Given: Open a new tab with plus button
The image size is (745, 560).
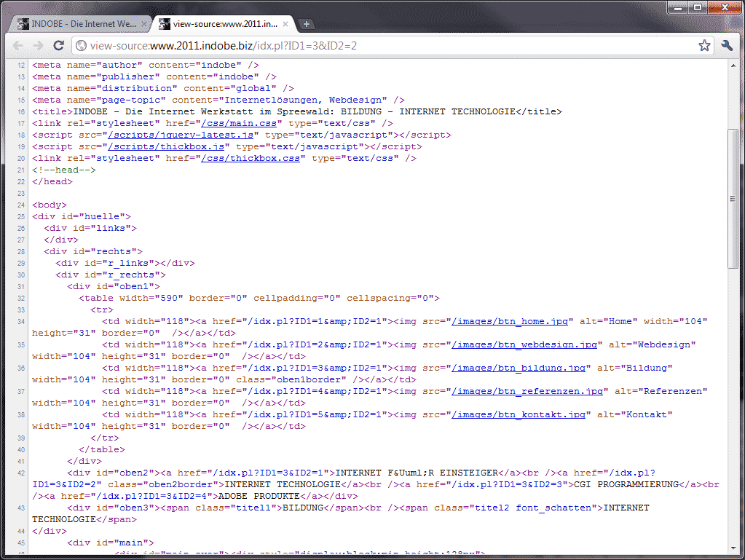Looking at the screenshot, I should click(307, 24).
